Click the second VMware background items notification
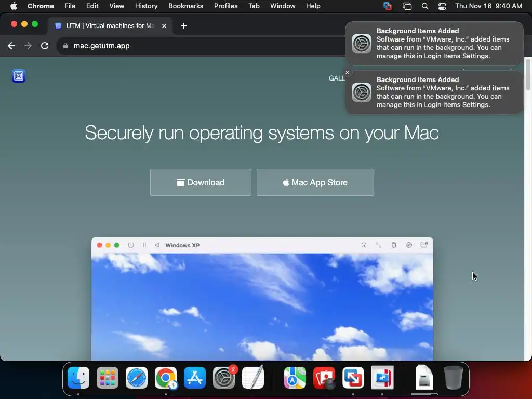 [434, 92]
